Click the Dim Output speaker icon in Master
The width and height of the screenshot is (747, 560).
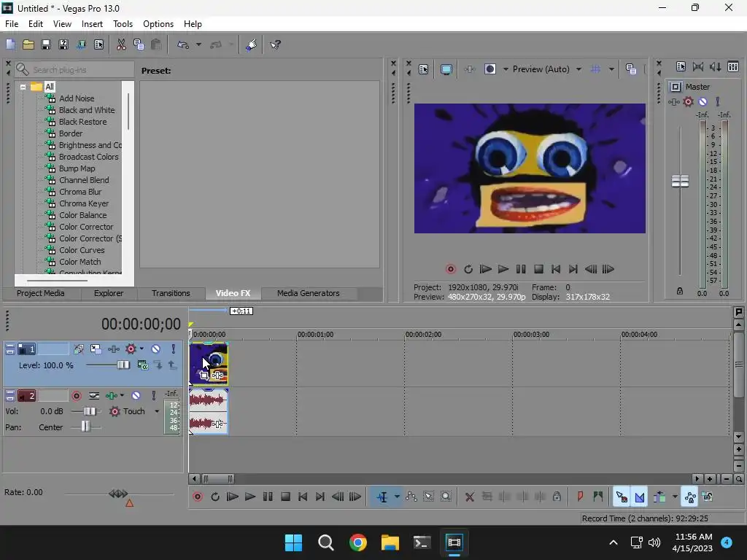click(716, 67)
